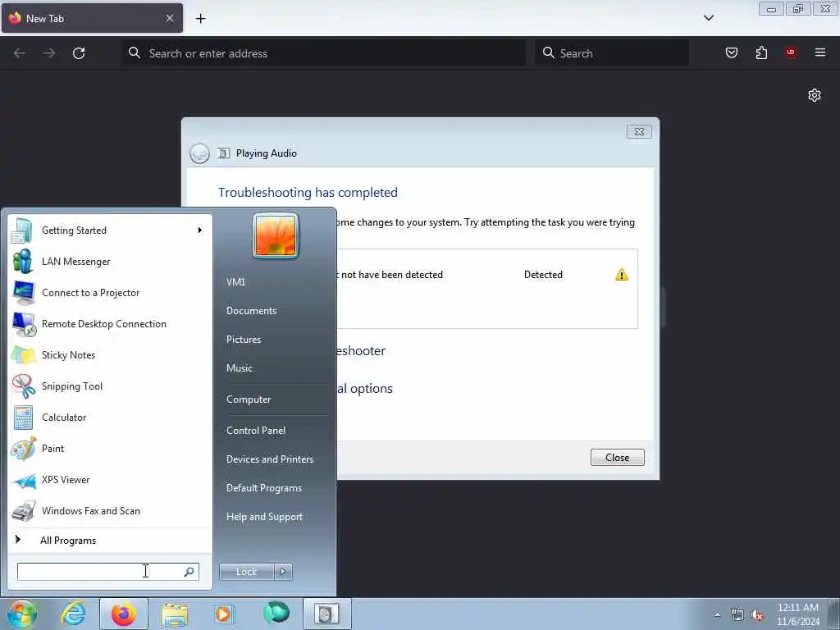Click the Firefox address bar
This screenshot has width=840, height=630.
point(324,53)
